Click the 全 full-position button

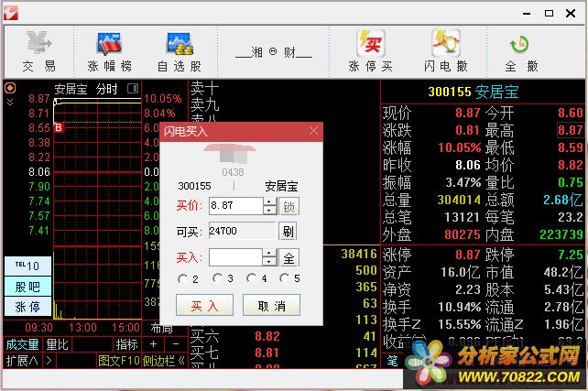pyautogui.click(x=289, y=258)
